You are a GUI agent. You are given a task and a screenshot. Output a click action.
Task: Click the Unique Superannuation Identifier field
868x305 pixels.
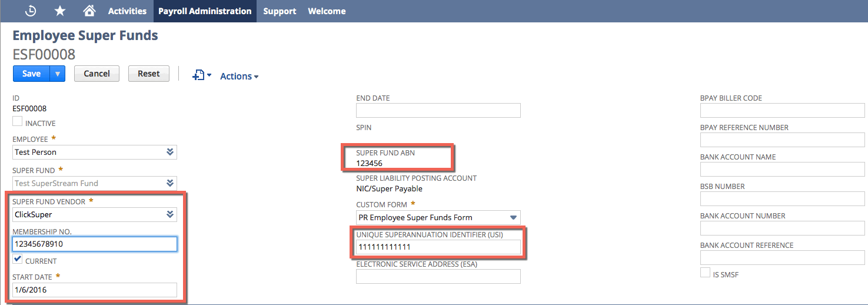(x=438, y=247)
